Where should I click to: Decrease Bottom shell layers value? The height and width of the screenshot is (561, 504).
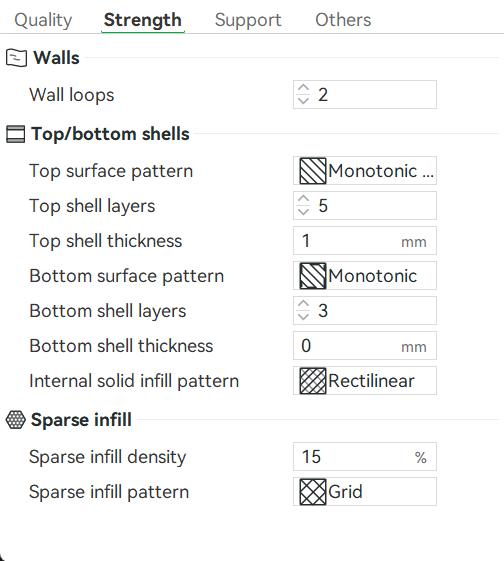[303, 317]
